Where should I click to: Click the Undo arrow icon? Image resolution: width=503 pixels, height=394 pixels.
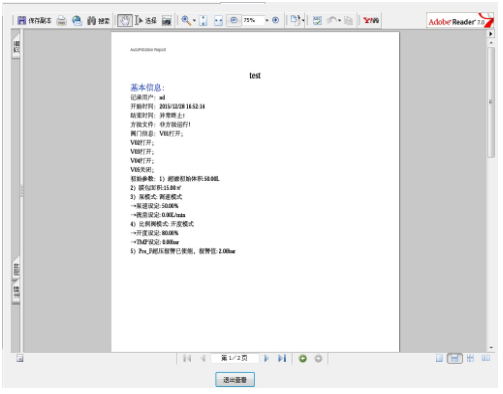tap(331, 21)
